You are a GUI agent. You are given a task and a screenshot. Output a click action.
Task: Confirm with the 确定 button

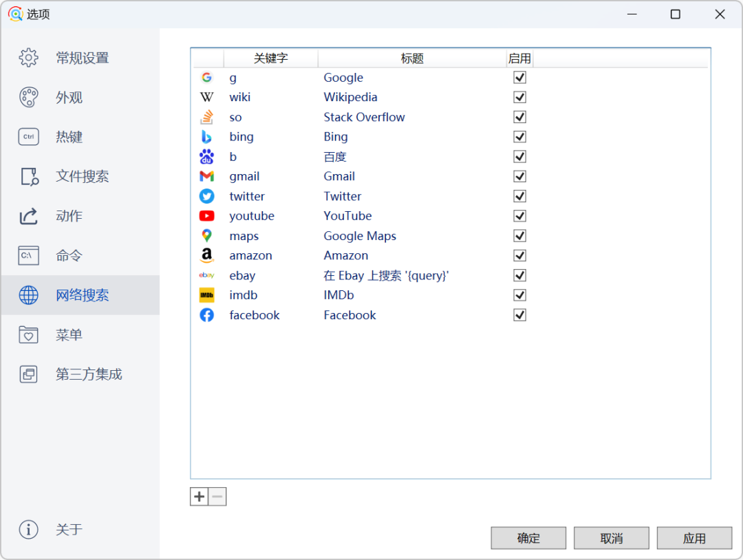tap(528, 538)
